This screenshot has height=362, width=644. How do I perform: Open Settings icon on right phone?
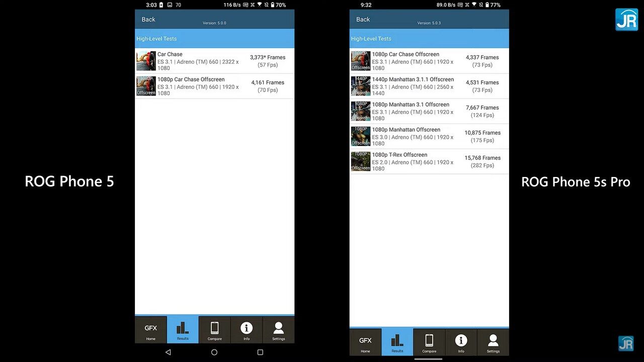[x=493, y=342]
